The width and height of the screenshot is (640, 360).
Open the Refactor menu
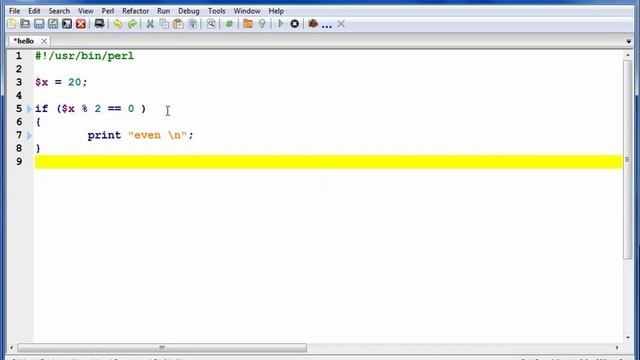tap(136, 11)
